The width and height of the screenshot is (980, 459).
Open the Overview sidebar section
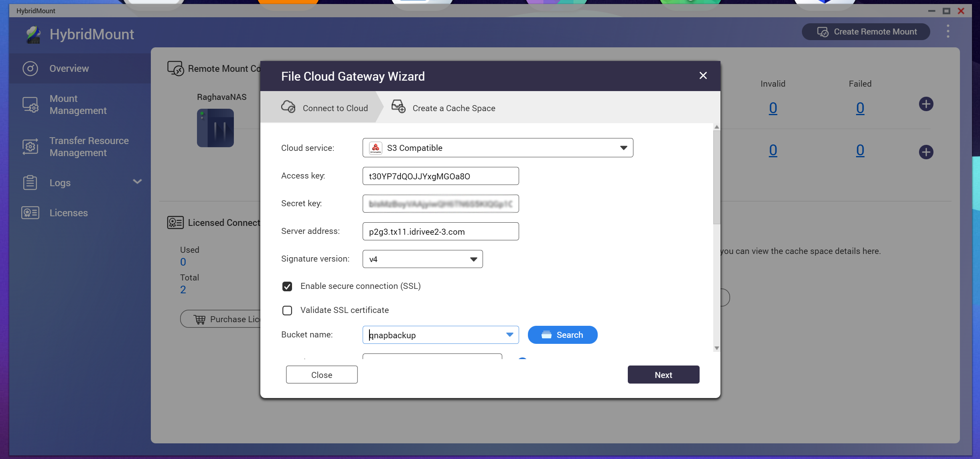coord(80,69)
